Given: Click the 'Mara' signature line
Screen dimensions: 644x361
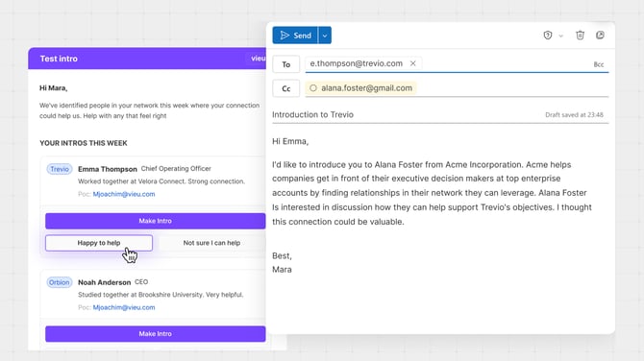Looking at the screenshot, I should 282,270.
